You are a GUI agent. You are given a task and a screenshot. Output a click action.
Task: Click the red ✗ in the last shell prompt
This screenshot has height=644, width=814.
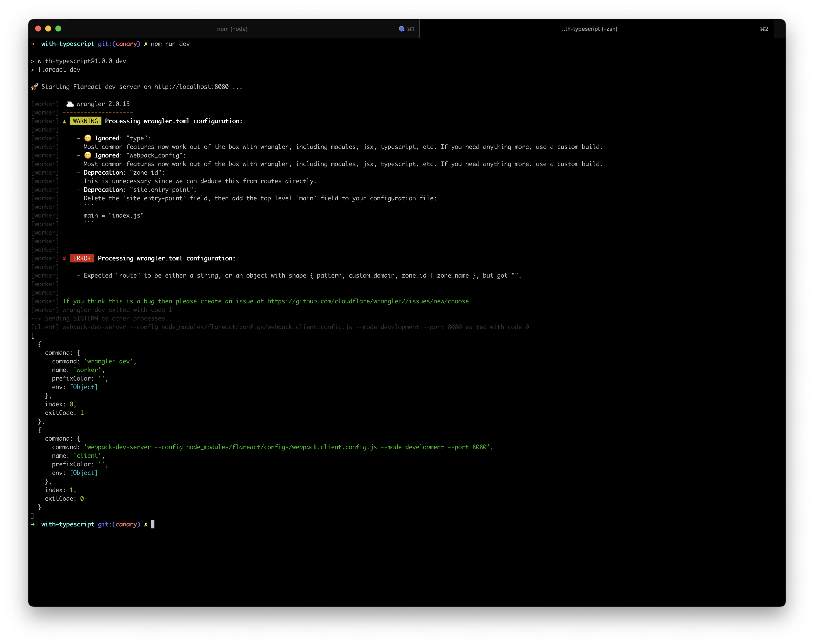point(146,524)
